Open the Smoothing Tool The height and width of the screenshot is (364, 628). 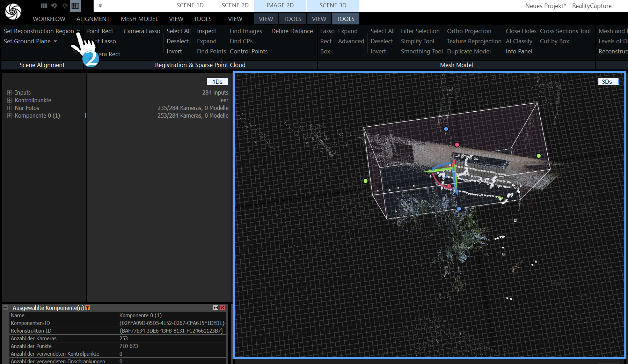pos(422,51)
